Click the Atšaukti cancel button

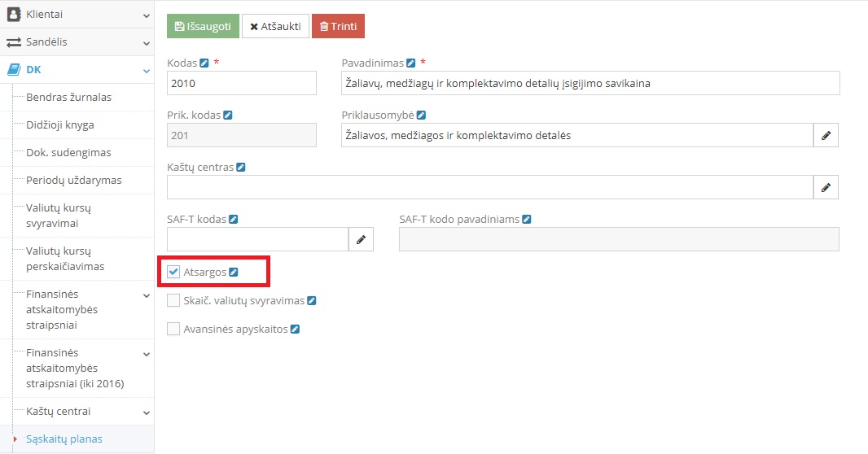click(x=276, y=26)
